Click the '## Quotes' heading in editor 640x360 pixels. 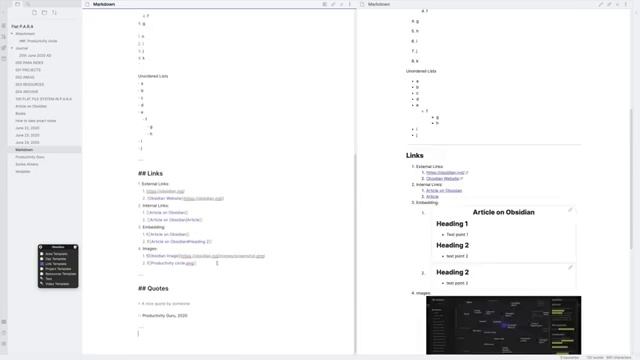coord(153,288)
